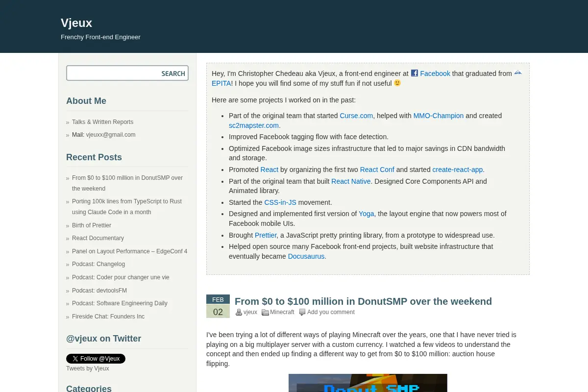Click the Donut SMP image thumbnail
This screenshot has height=392, width=588.
click(368, 383)
